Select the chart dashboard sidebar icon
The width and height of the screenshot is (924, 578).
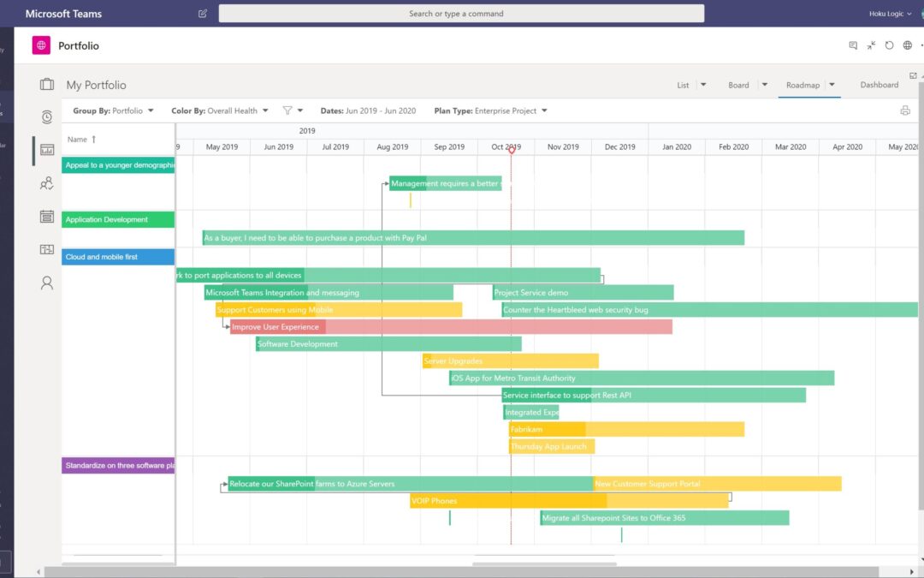46,150
